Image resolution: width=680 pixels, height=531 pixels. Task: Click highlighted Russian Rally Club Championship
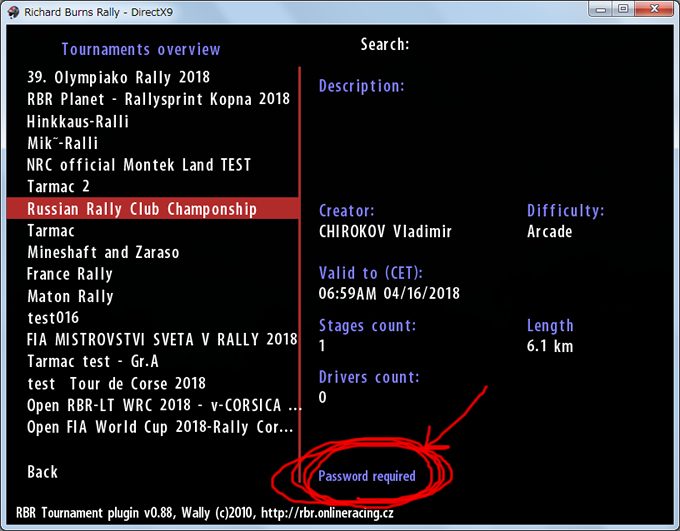point(142,209)
